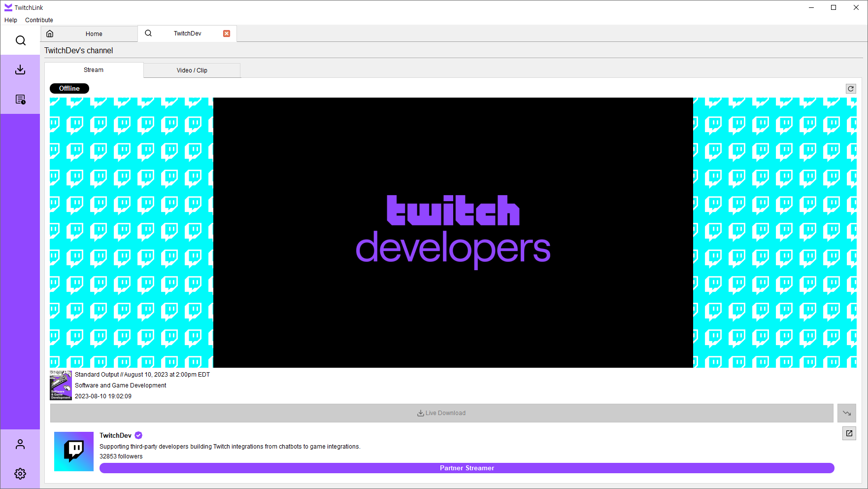Open the downloads page in sidebar

[x=20, y=70]
